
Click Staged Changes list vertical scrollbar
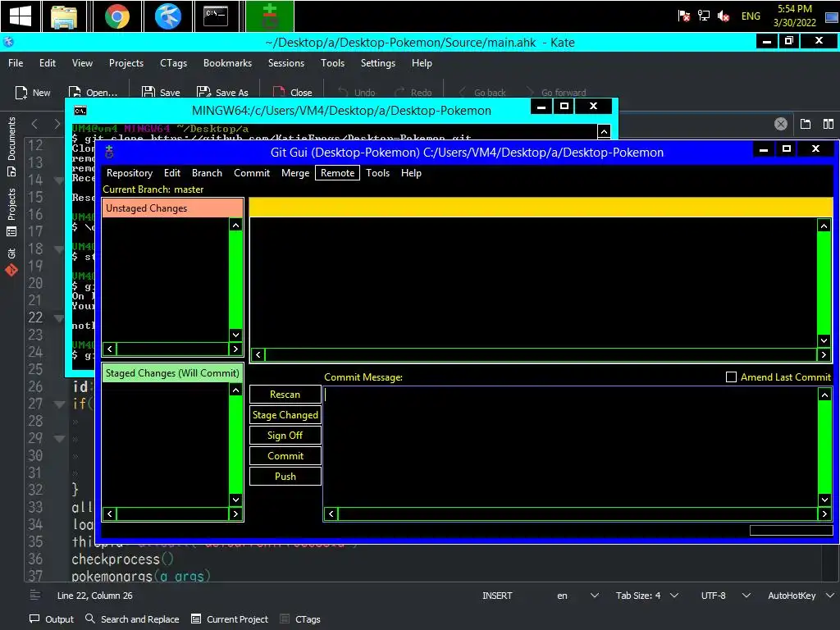coord(235,445)
